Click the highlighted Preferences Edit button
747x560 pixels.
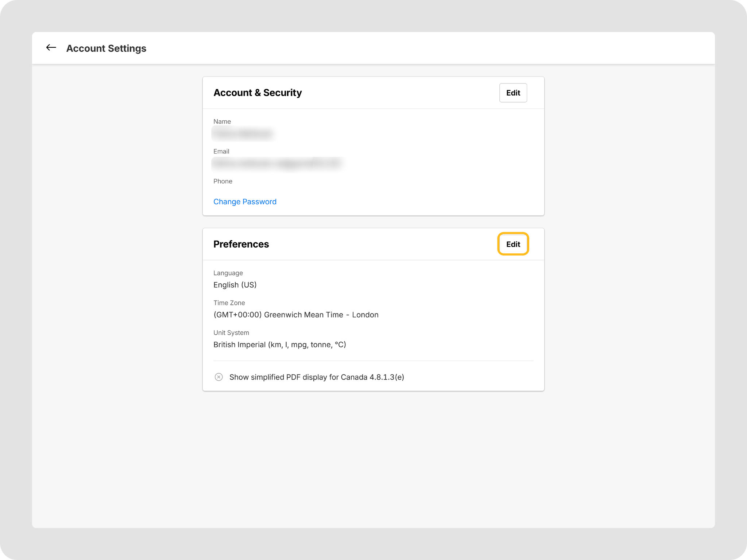click(513, 244)
